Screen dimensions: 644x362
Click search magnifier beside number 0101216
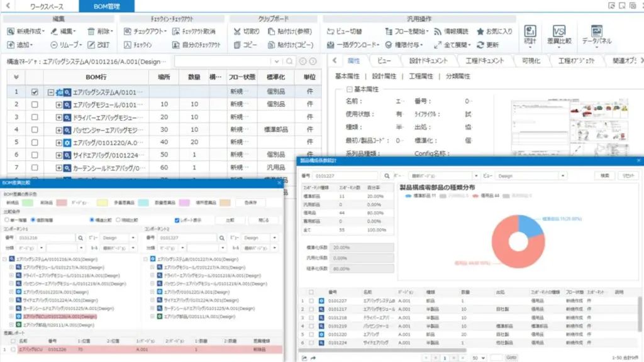pyautogui.click(x=80, y=238)
